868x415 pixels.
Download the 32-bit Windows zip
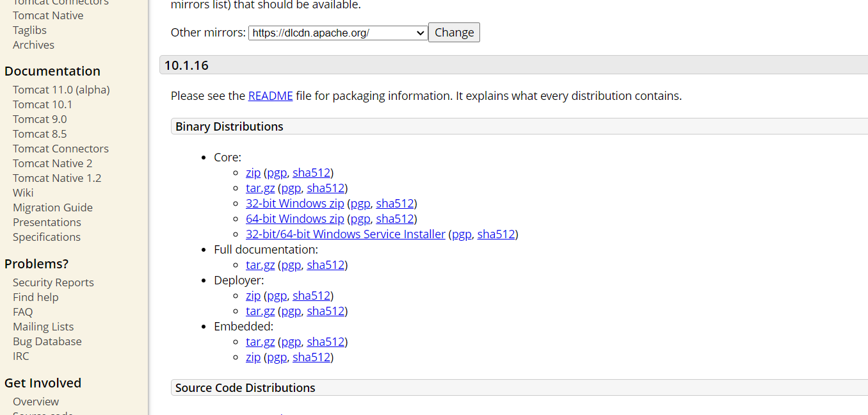tap(295, 204)
